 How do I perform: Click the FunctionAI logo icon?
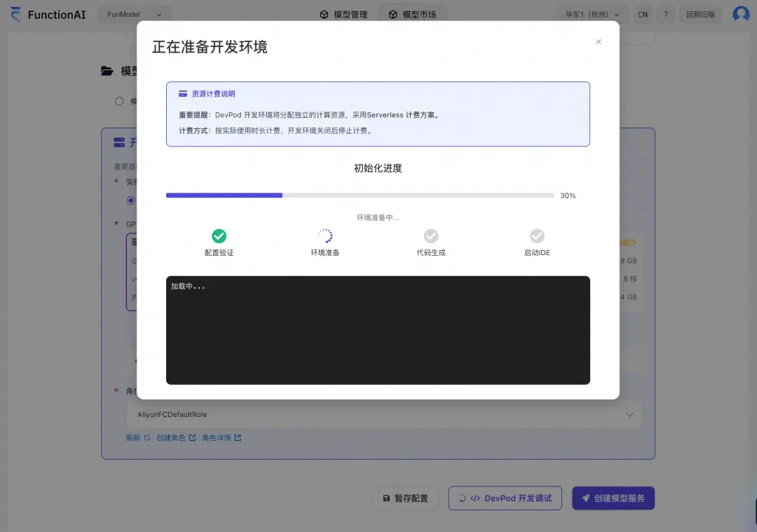pos(15,14)
